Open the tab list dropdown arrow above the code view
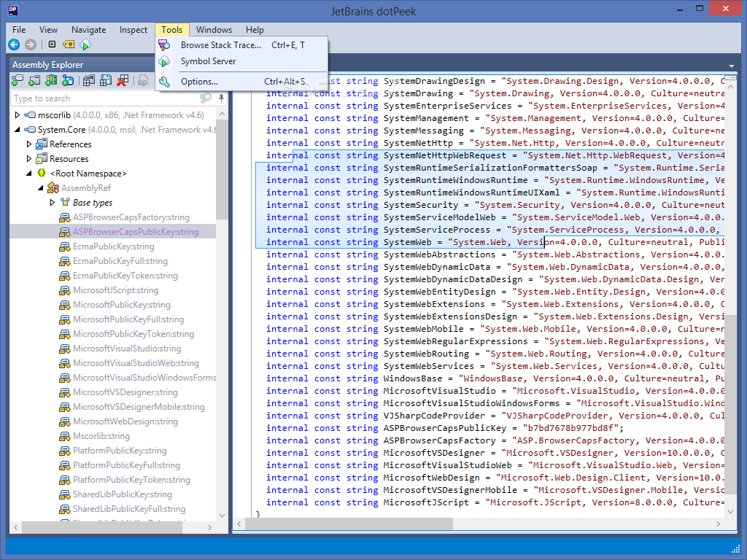 [731, 66]
